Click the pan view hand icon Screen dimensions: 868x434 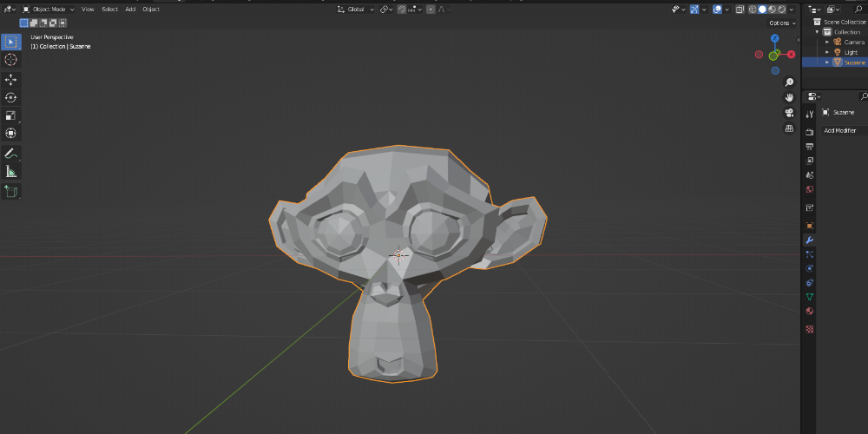789,98
